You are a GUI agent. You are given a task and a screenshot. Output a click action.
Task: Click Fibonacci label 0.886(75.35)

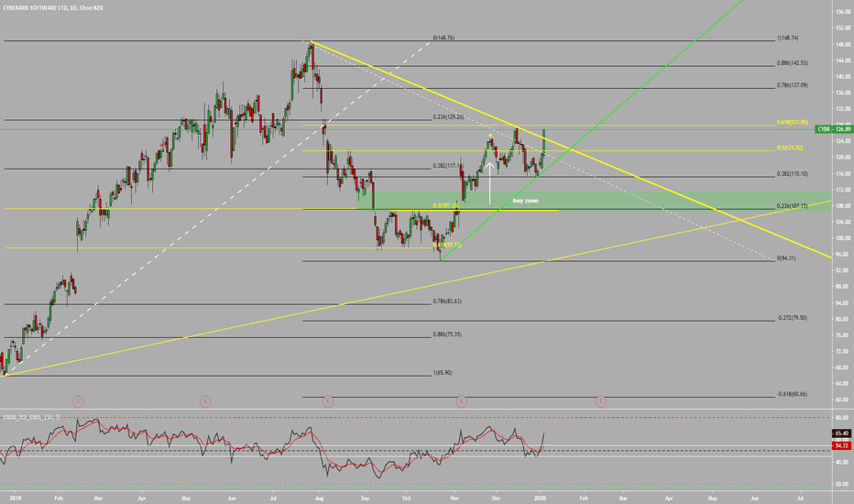[x=447, y=334]
